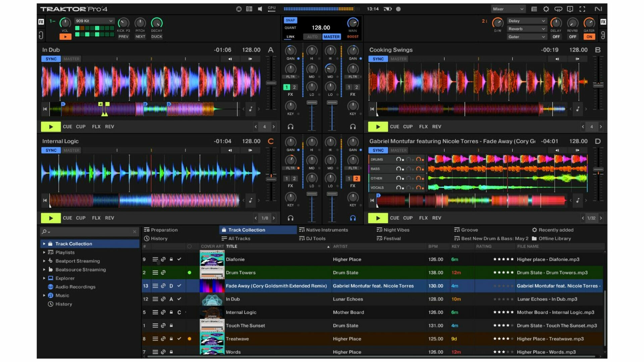Viewport: 644px width, 362px height.
Task: Toggle SYNC on Deck C
Action: click(x=51, y=150)
